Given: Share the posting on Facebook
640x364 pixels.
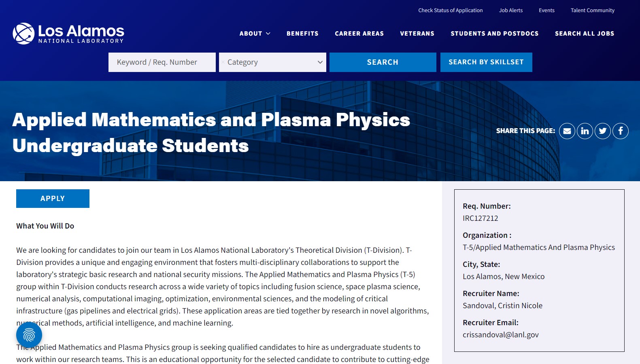Looking at the screenshot, I should coord(620,131).
